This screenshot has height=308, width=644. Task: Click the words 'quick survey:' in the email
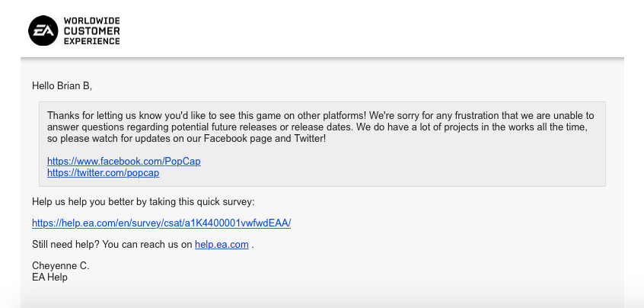coord(227,202)
